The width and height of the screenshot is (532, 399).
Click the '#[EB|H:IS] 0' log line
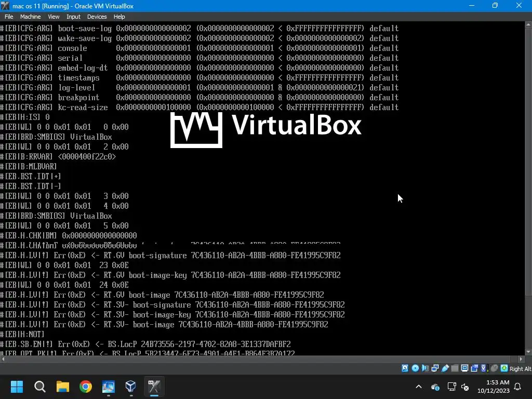[25, 117]
